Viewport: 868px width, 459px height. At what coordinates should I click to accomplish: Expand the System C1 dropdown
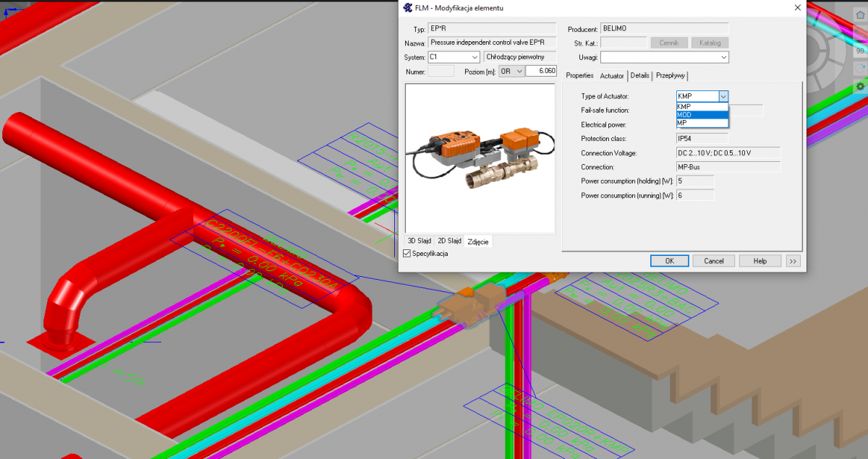475,57
